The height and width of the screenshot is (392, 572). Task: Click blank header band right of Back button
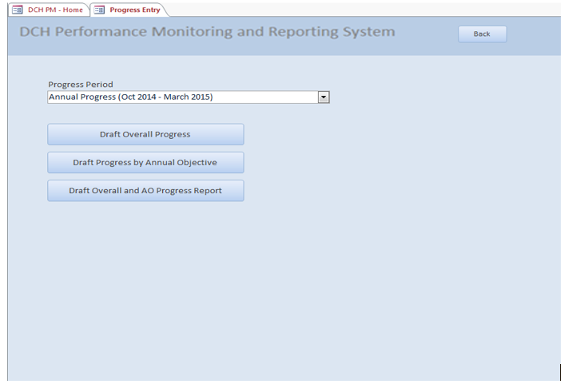click(x=535, y=34)
